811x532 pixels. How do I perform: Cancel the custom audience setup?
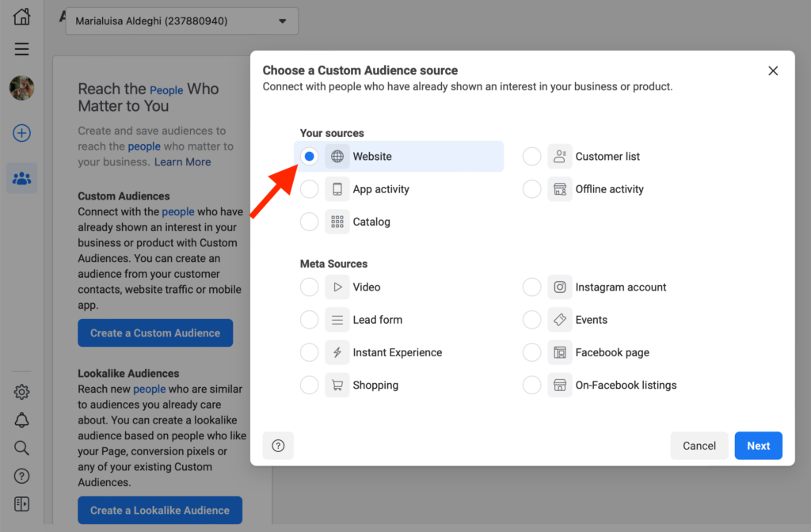pos(699,446)
